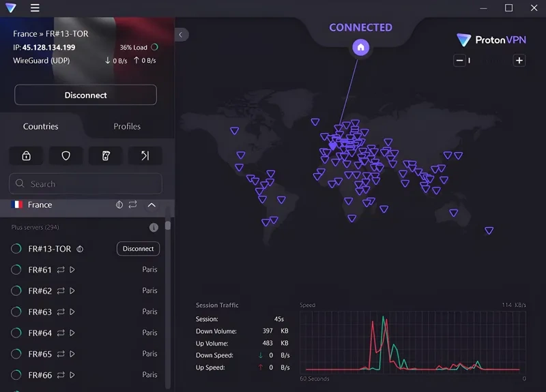Click the 36% Load indicator circle

click(x=155, y=47)
